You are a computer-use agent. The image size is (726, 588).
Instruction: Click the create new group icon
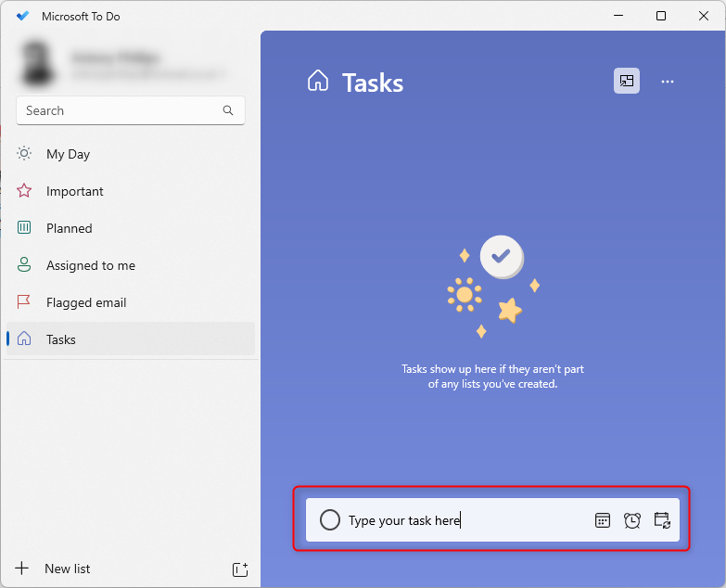click(239, 569)
